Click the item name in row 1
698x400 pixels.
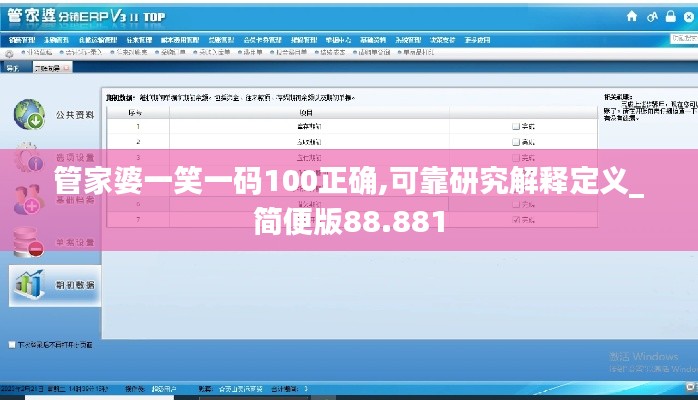309,126
